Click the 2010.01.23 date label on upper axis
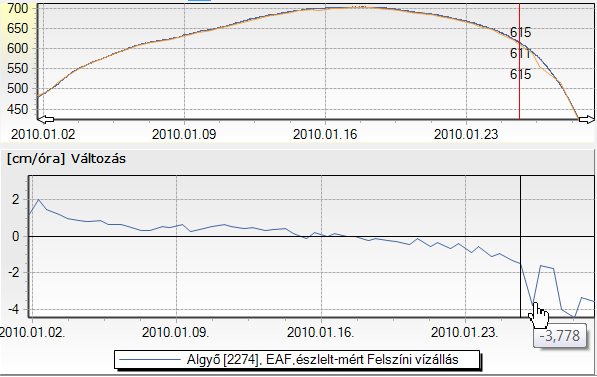This screenshot has height=377, width=597. tap(466, 134)
